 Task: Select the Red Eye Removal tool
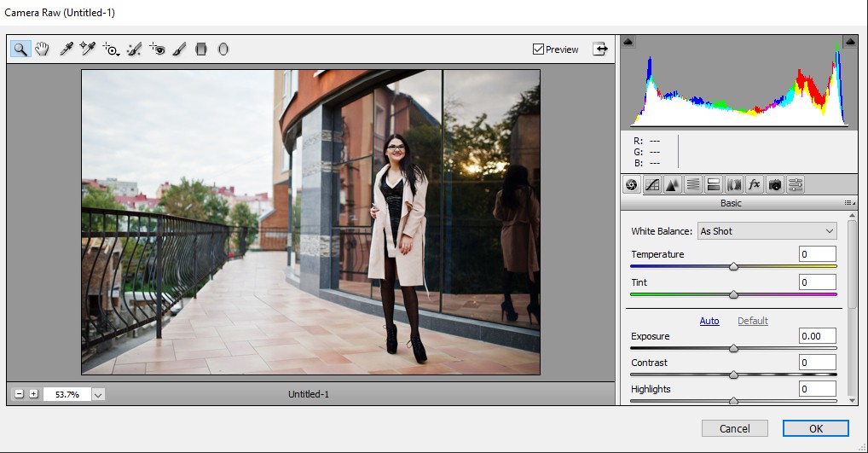[x=157, y=49]
